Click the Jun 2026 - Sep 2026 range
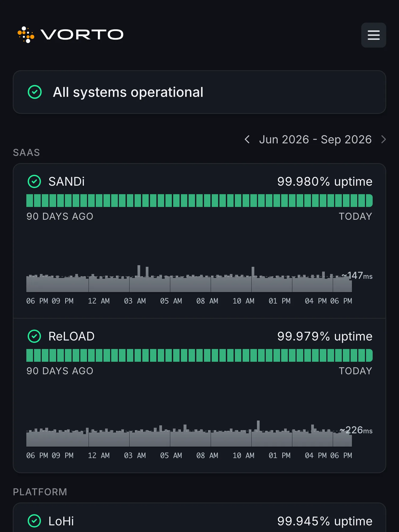The height and width of the screenshot is (532, 399). point(315,139)
